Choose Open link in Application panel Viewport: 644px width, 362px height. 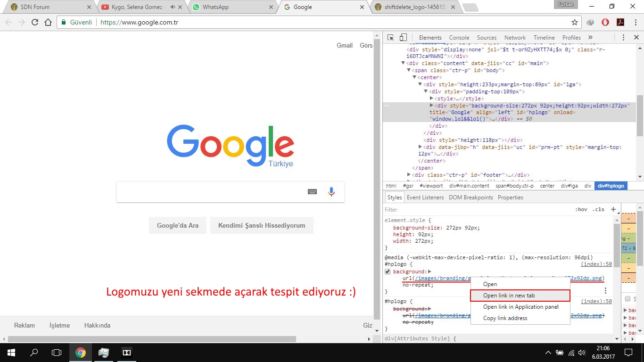(x=520, y=307)
